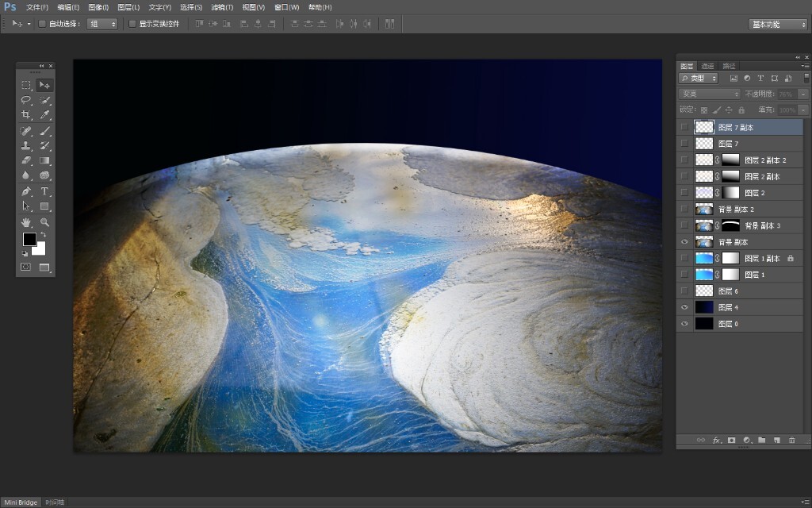Show the 图层 7 副本 layer
The height and width of the screenshot is (508, 812).
(684, 127)
